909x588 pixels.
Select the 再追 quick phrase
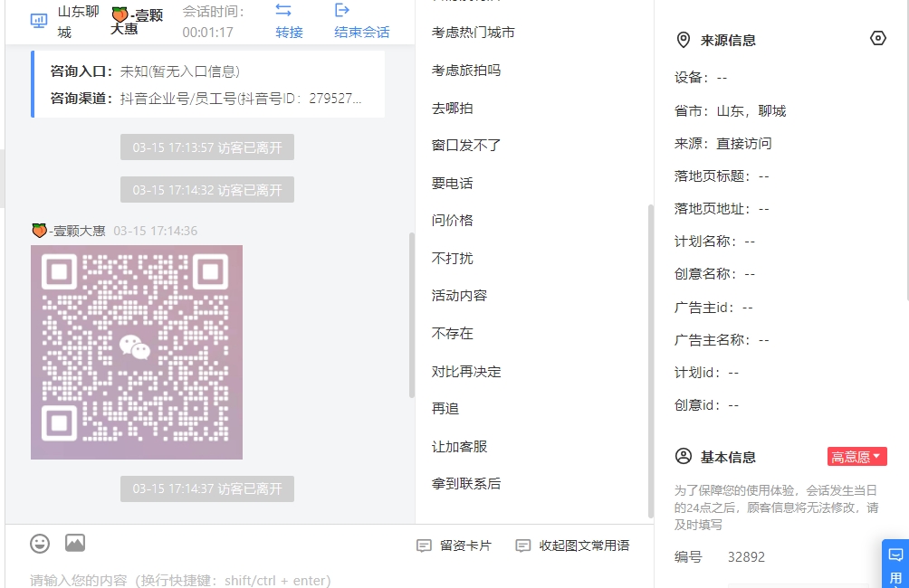pyautogui.click(x=445, y=409)
